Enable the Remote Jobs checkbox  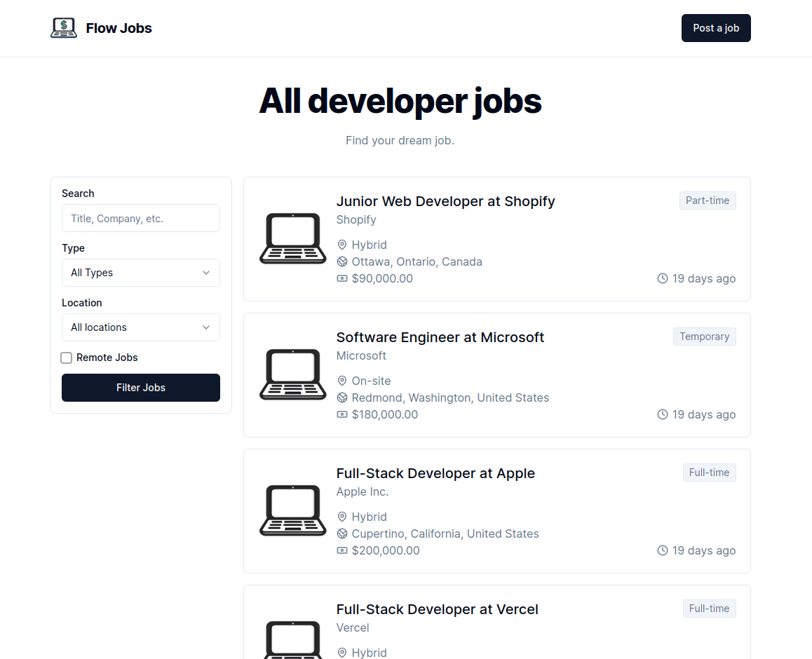66,358
